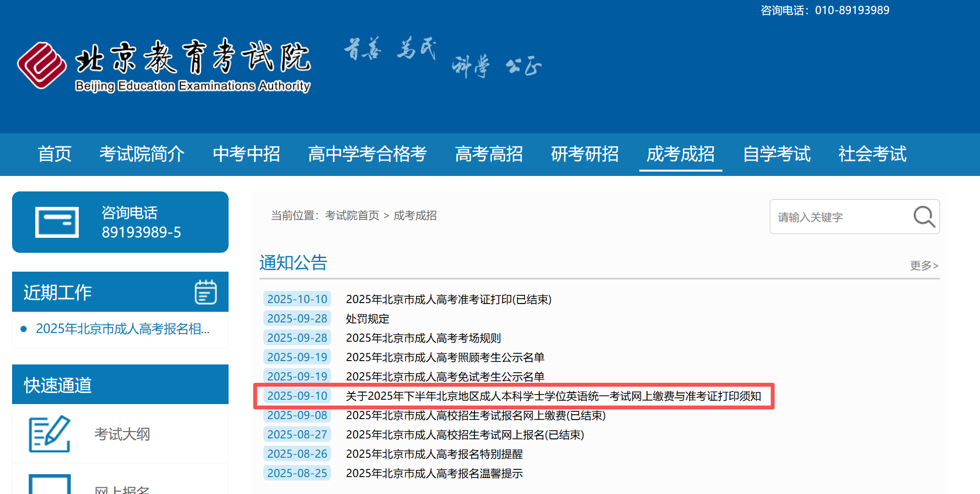Select 高考高招 in the navigation bar
The height and width of the screenshot is (494, 980).
pyautogui.click(x=489, y=154)
